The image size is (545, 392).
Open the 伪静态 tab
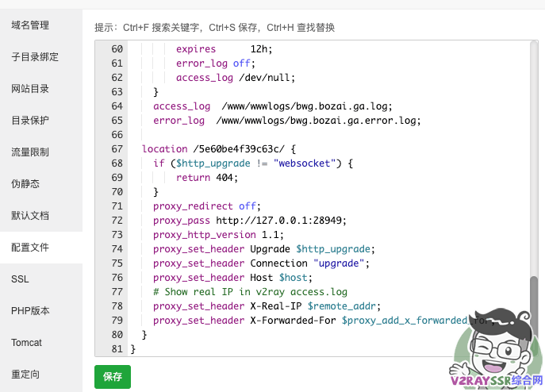25,184
